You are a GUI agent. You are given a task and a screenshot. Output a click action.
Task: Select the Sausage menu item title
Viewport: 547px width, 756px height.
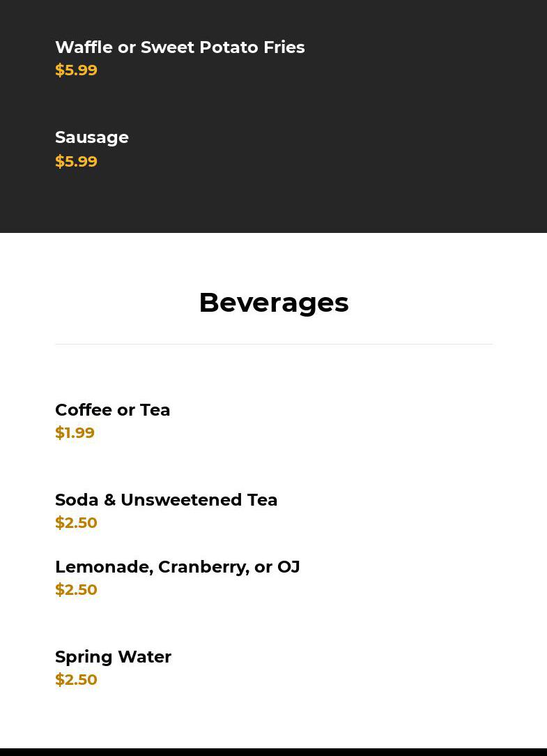[x=92, y=137]
